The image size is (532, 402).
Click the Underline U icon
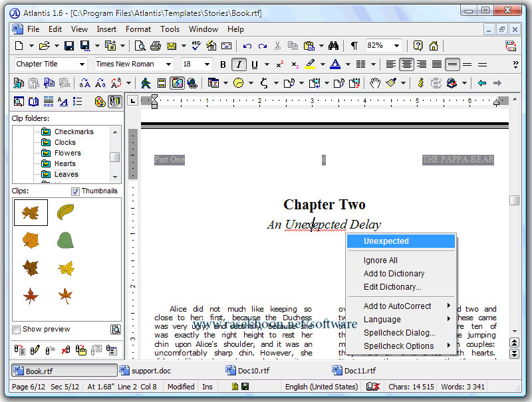point(255,64)
